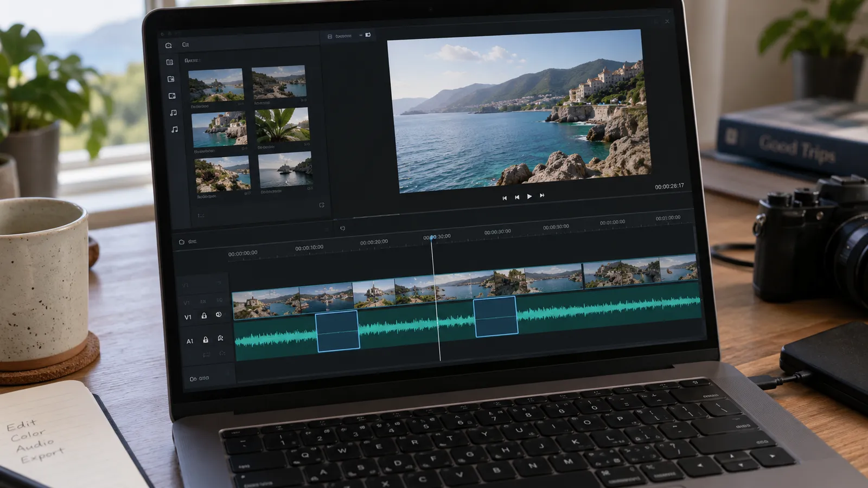Step back one frame in the preview
This screenshot has width=868, height=488.
click(x=517, y=197)
